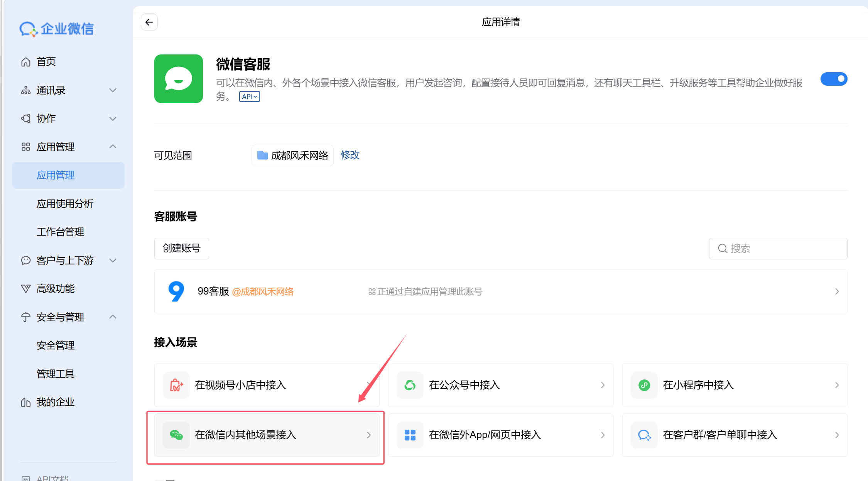Viewport: 868px width, 481px height.
Task: Open 安全管理 menu item
Action: (x=56, y=346)
